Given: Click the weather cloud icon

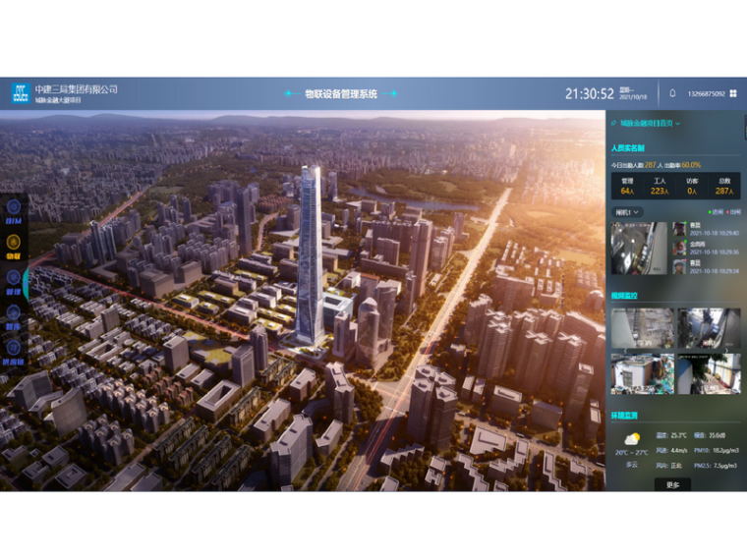Looking at the screenshot, I should pyautogui.click(x=629, y=439).
